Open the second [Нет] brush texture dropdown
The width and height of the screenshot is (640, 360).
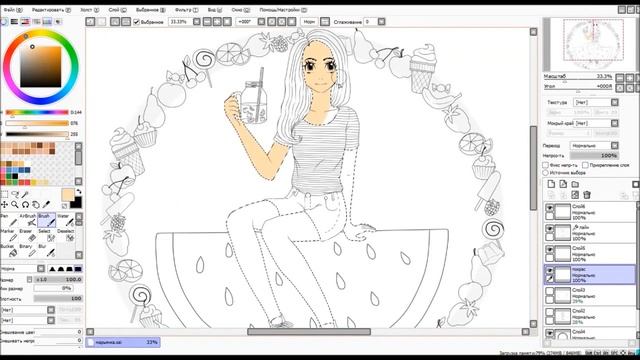tap(51, 320)
